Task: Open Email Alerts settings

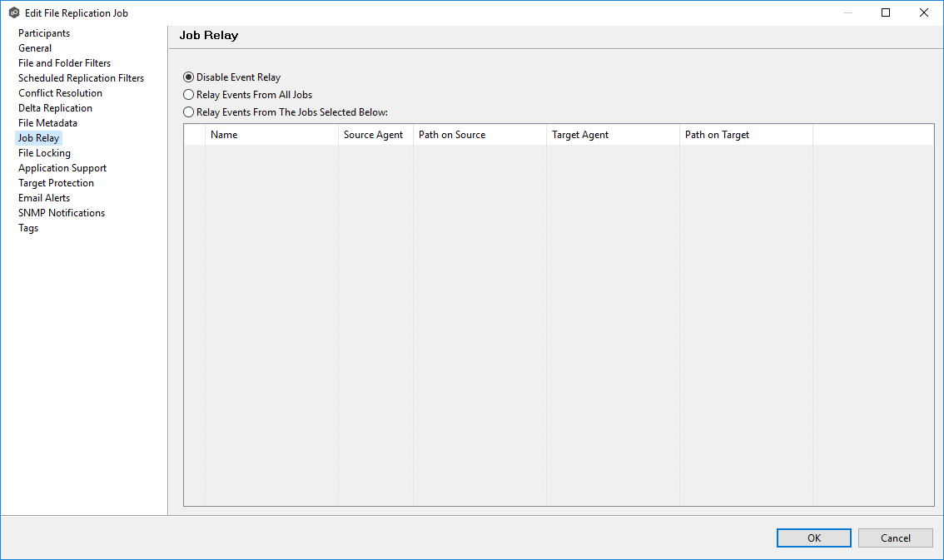Action: [x=44, y=198]
